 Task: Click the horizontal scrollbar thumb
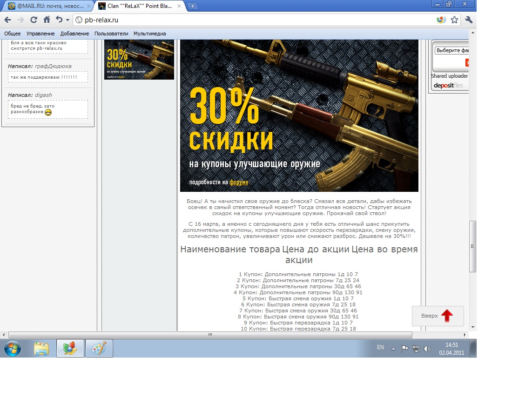click(x=210, y=335)
